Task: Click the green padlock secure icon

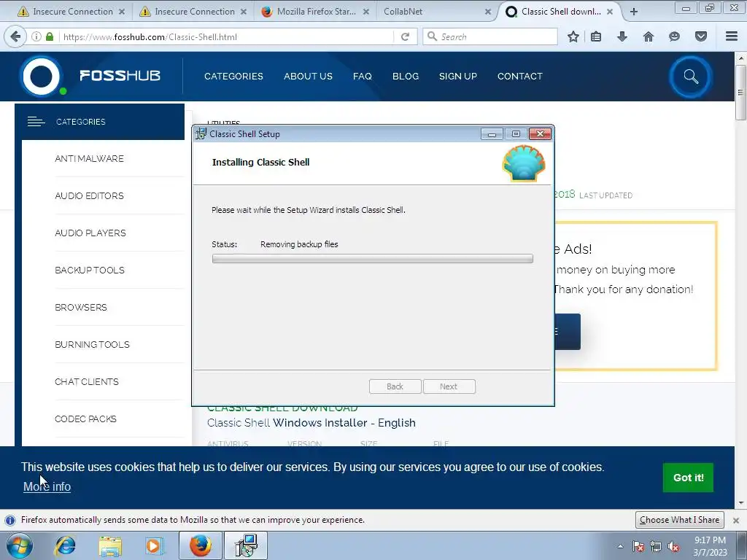Action: 50,36
